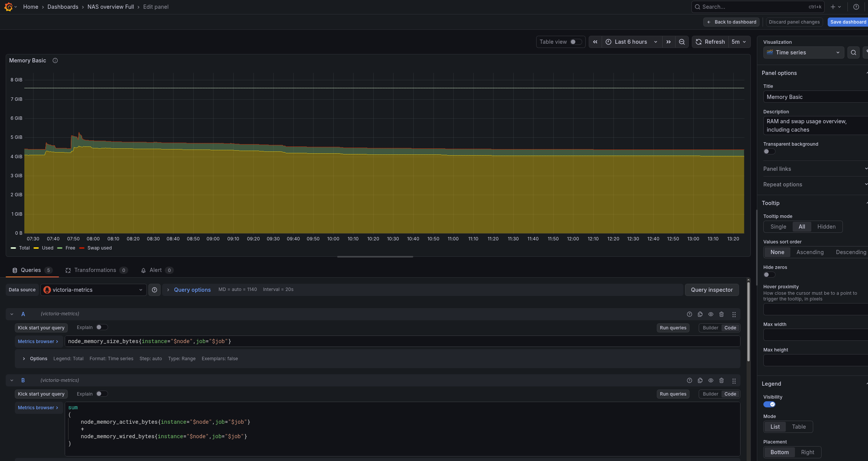The image size is (868, 461).
Task: Open the Time series visualization dropdown
Action: click(803, 52)
